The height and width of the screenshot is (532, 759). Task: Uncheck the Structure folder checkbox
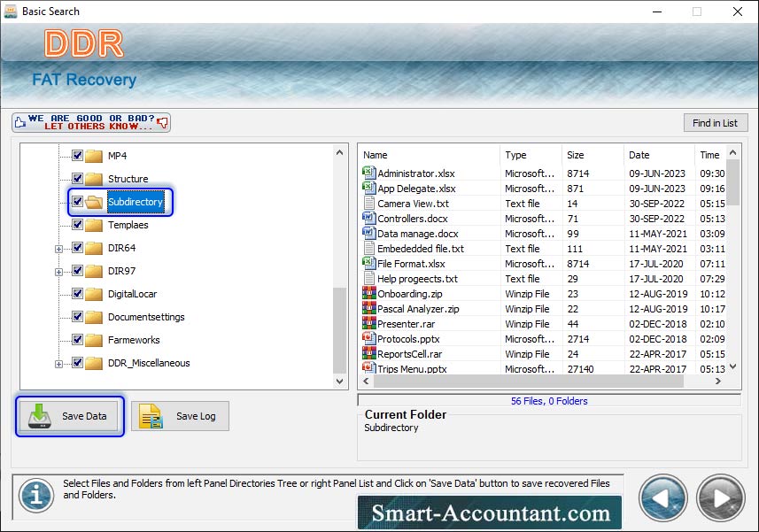[77, 178]
